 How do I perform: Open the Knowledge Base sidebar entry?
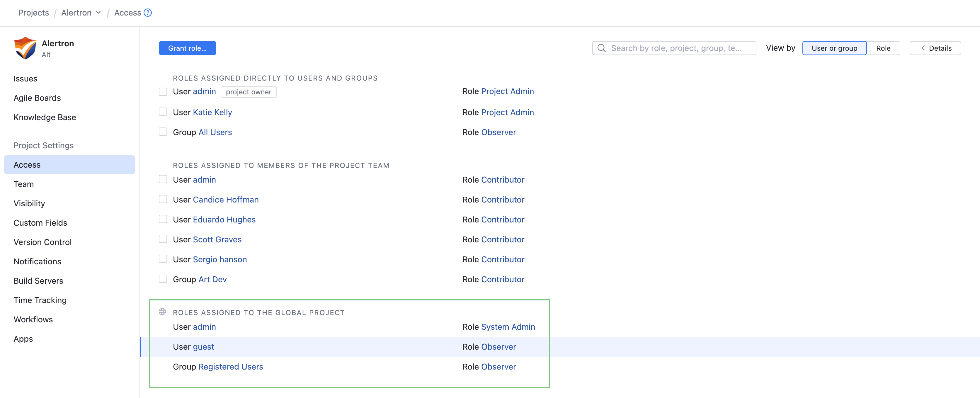(x=45, y=117)
